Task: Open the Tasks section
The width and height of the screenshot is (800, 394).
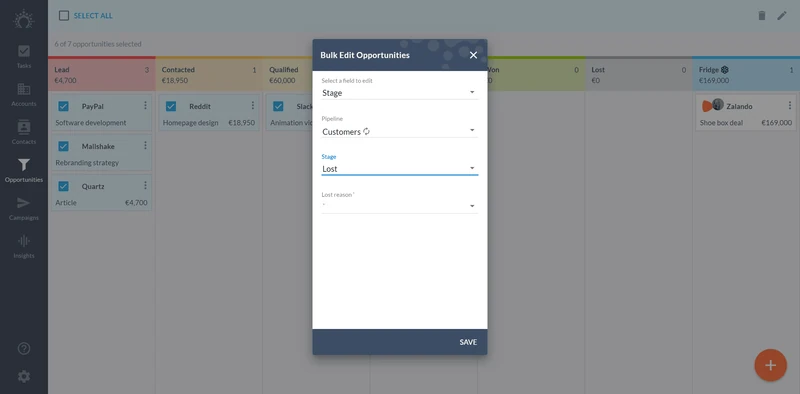Action: click(23, 56)
